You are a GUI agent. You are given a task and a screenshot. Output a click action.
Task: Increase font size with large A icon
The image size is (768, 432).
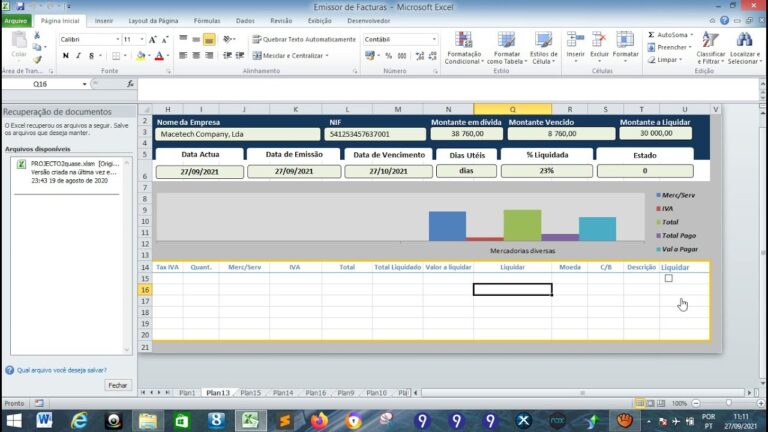point(152,40)
